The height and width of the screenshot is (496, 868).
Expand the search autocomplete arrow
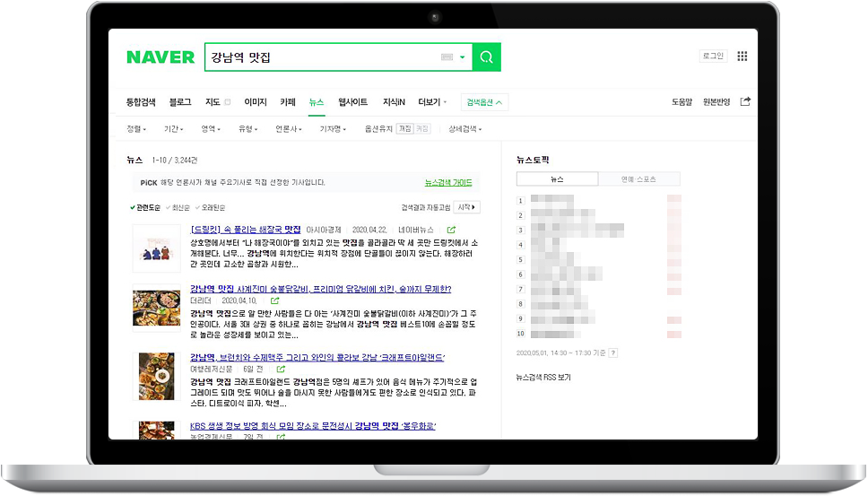coord(463,57)
